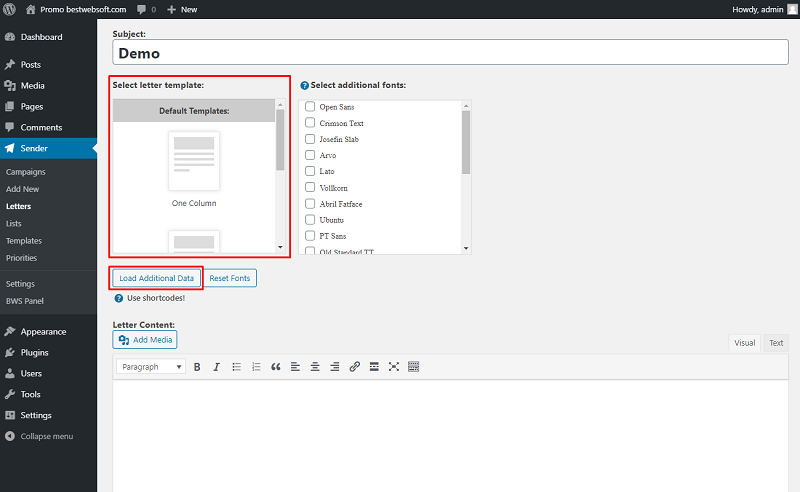Check the Open Sans font checkbox

tap(310, 106)
